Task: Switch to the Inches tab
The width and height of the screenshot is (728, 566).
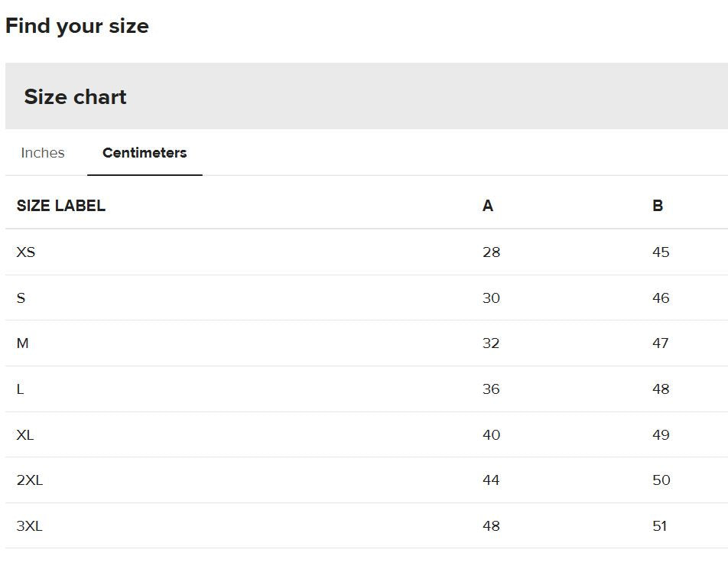Action: pos(43,153)
